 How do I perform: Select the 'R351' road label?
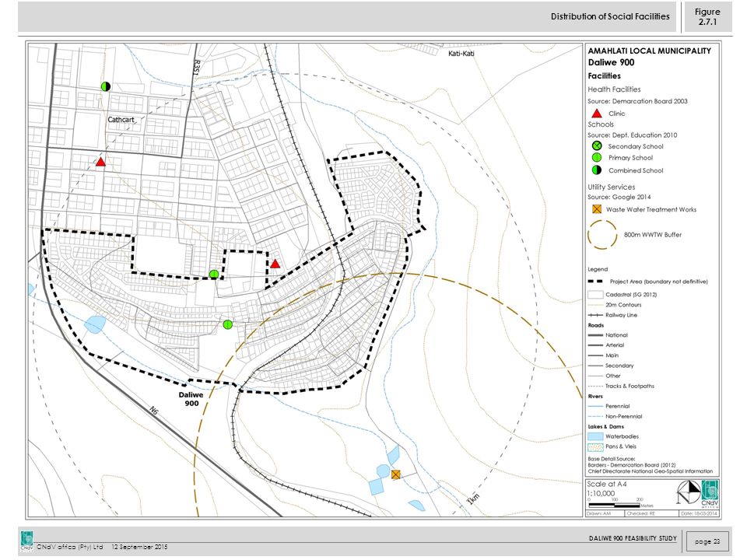coord(195,67)
